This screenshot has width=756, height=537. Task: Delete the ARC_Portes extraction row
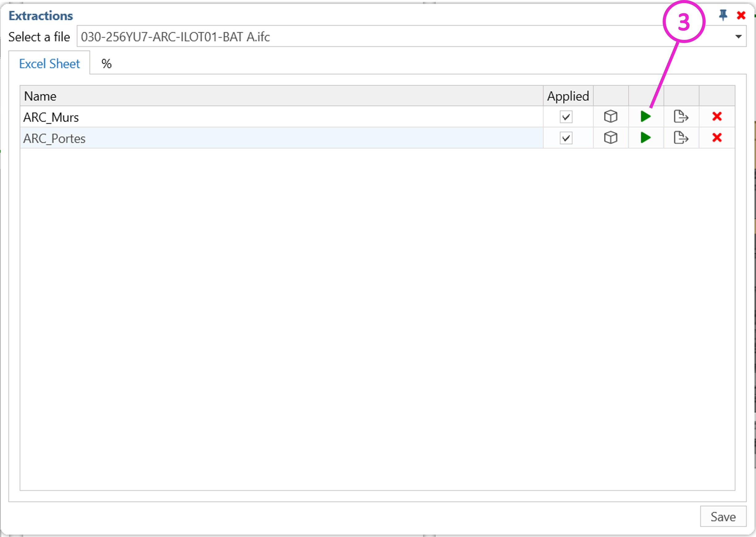(x=717, y=138)
